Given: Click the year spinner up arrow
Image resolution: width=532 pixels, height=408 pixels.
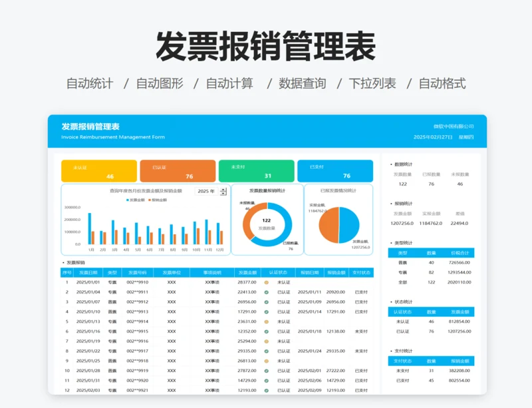Looking at the screenshot, I should click(223, 190).
